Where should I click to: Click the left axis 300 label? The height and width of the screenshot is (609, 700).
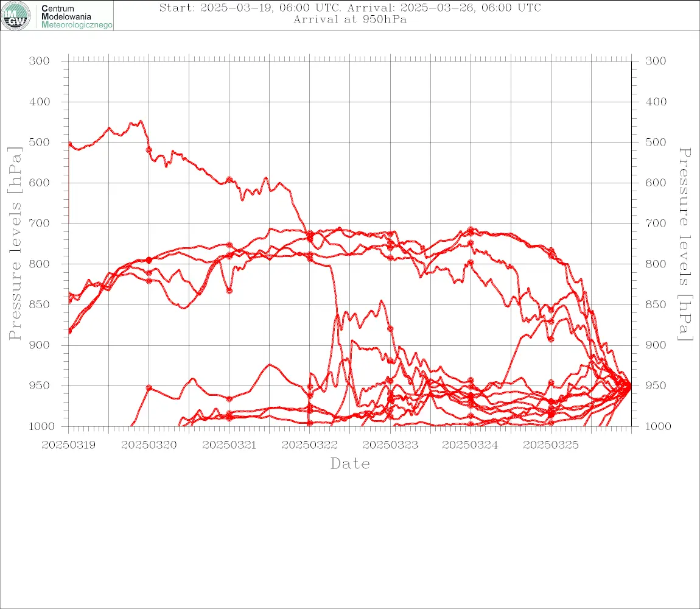pos(40,62)
